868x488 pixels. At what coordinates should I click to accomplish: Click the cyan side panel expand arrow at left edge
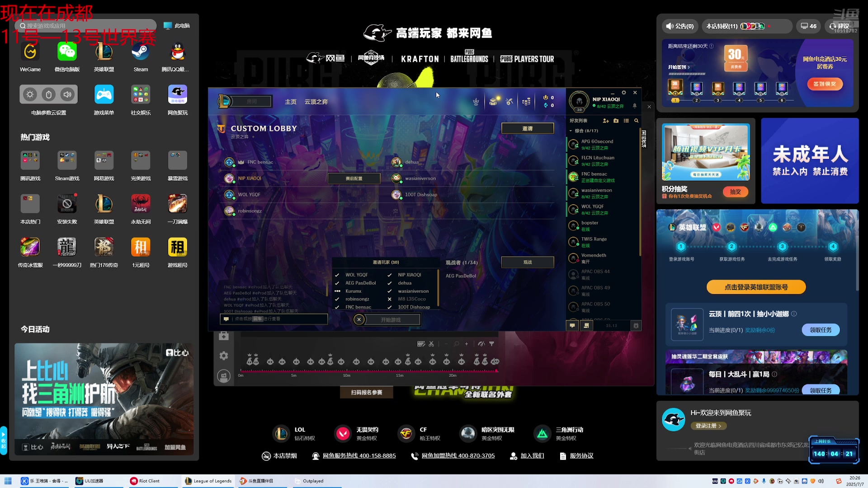tap(4, 440)
